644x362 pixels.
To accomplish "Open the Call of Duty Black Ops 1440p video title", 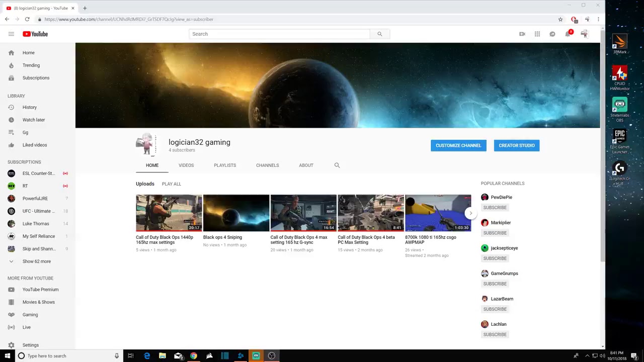I will click(165, 240).
